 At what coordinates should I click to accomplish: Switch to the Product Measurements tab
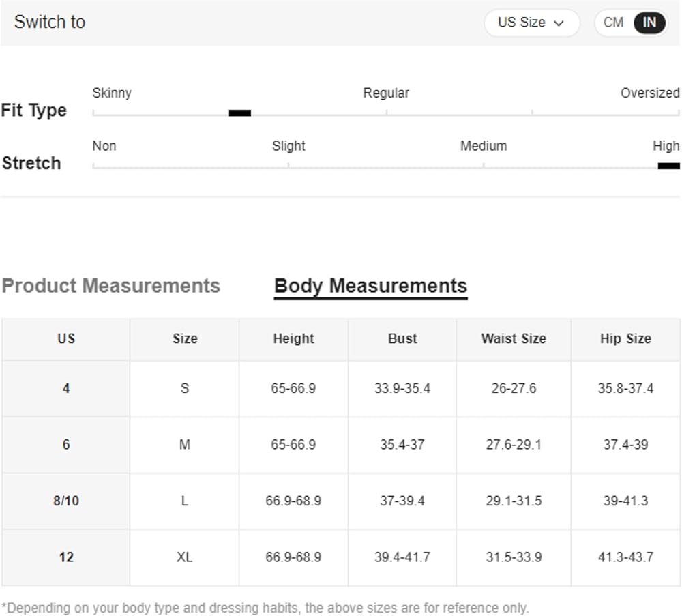pyautogui.click(x=110, y=286)
